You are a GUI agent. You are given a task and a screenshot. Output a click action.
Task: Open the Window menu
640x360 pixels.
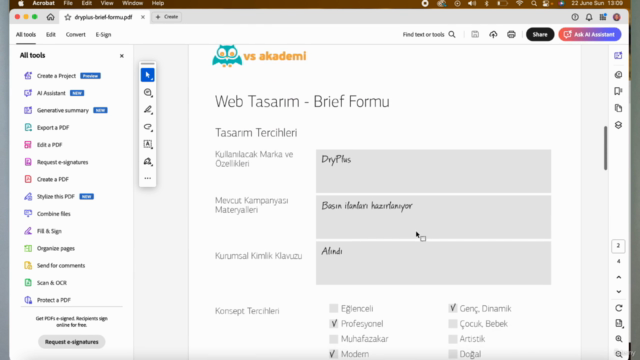[x=133, y=3]
